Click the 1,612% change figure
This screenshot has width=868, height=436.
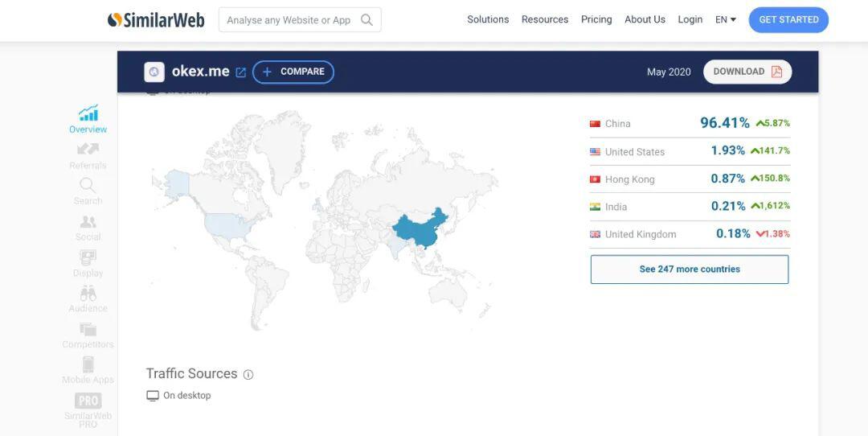coord(770,206)
